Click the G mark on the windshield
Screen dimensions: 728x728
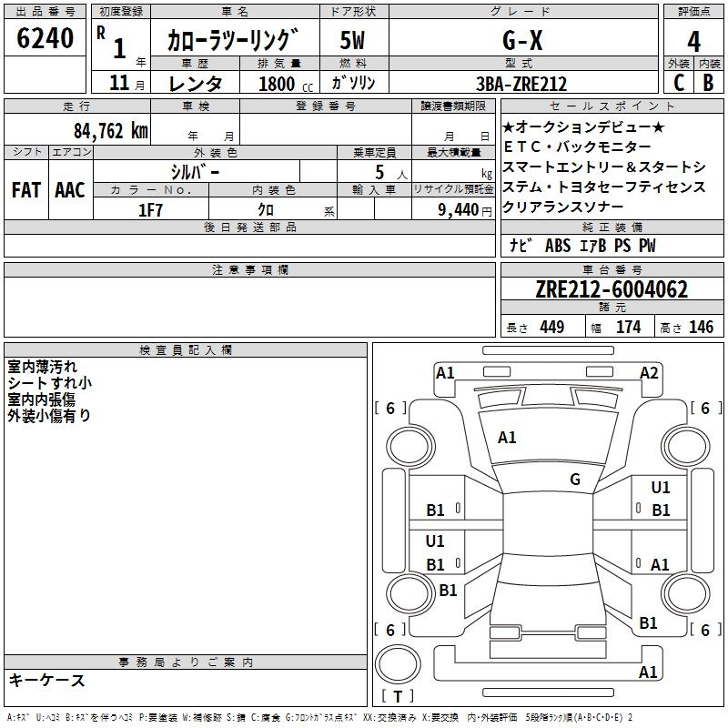click(x=575, y=480)
